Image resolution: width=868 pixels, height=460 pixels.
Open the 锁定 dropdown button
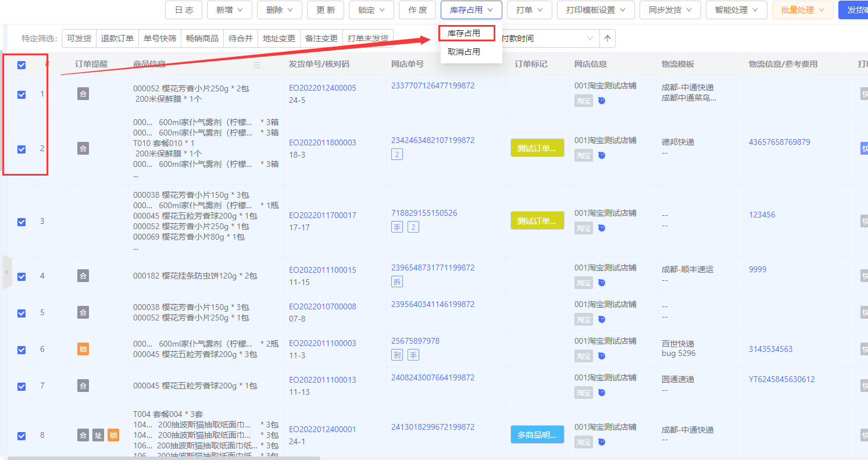coord(372,10)
